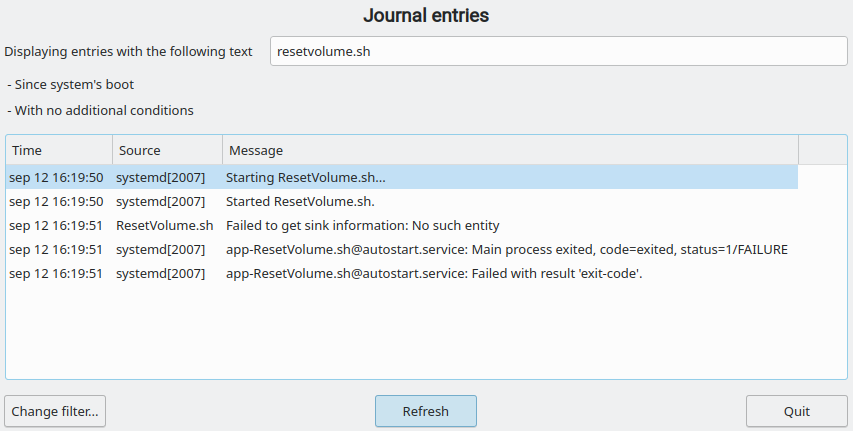Click the 'With no additional conditions' label

pos(101,110)
